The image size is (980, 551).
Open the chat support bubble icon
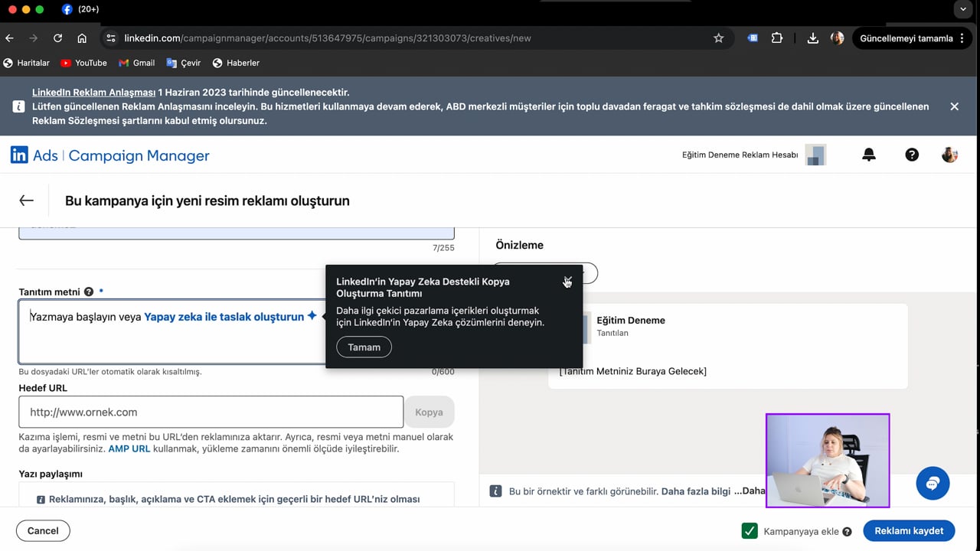pyautogui.click(x=933, y=484)
